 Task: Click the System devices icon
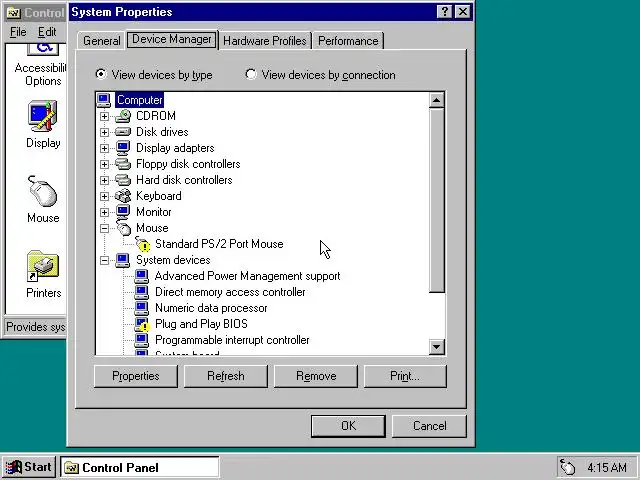pos(123,260)
